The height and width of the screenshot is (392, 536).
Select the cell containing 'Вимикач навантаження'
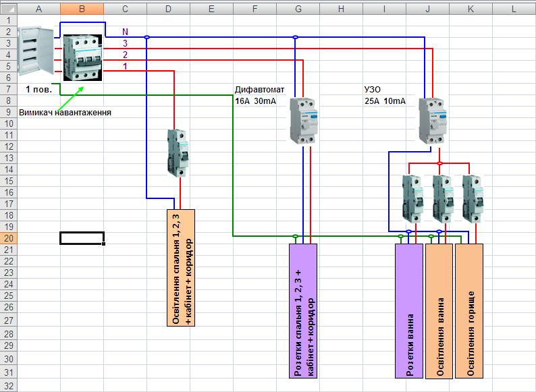click(38, 112)
